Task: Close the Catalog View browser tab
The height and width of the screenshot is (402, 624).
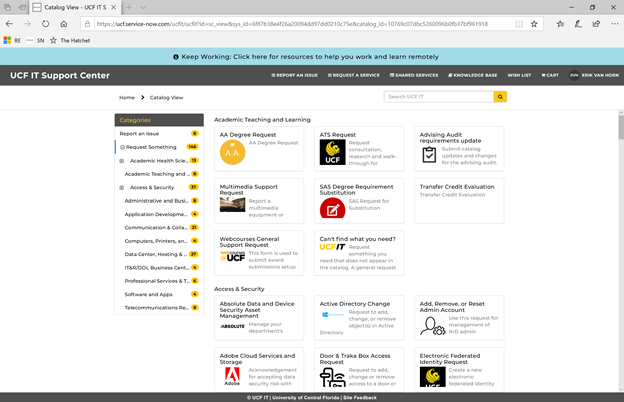Action: [113, 7]
